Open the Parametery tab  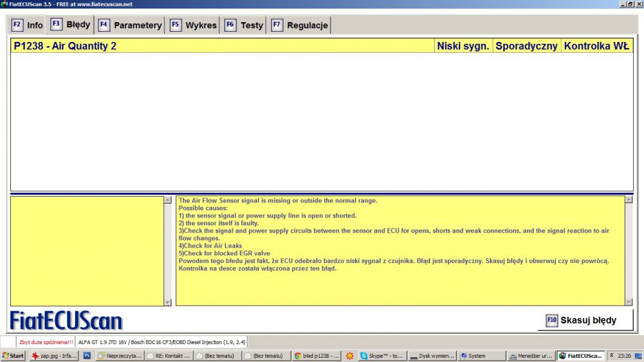coord(130,25)
